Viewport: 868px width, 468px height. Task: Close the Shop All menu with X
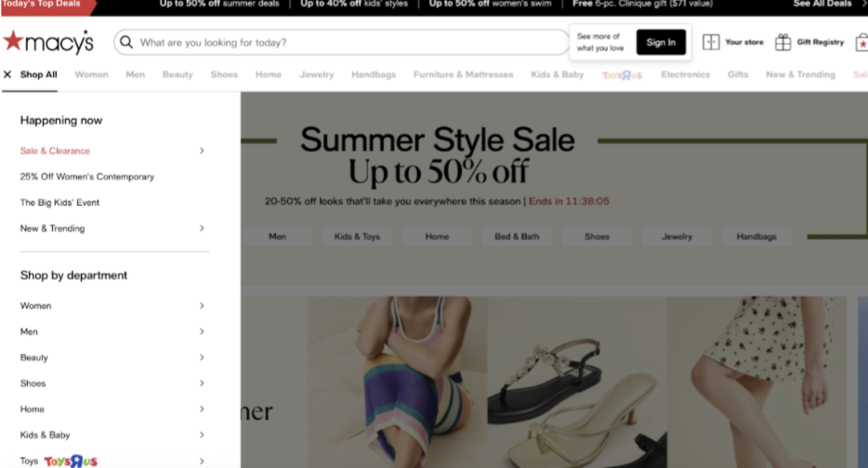pos(7,74)
